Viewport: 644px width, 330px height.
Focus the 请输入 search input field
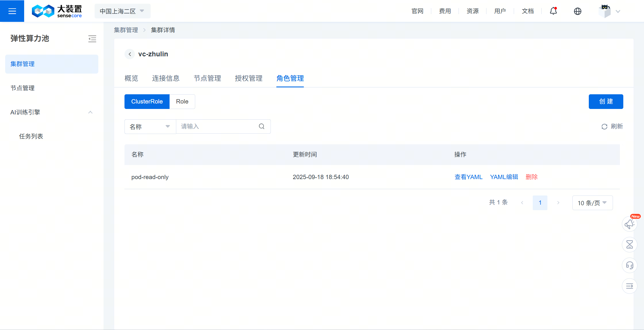tap(217, 126)
